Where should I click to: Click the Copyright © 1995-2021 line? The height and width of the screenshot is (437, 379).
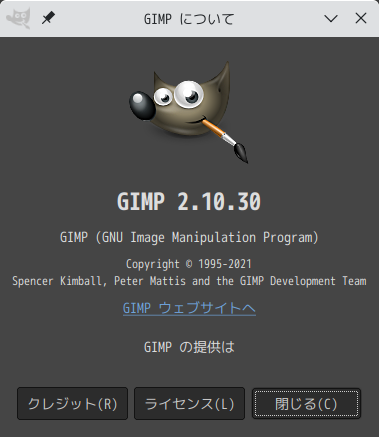(x=189, y=264)
